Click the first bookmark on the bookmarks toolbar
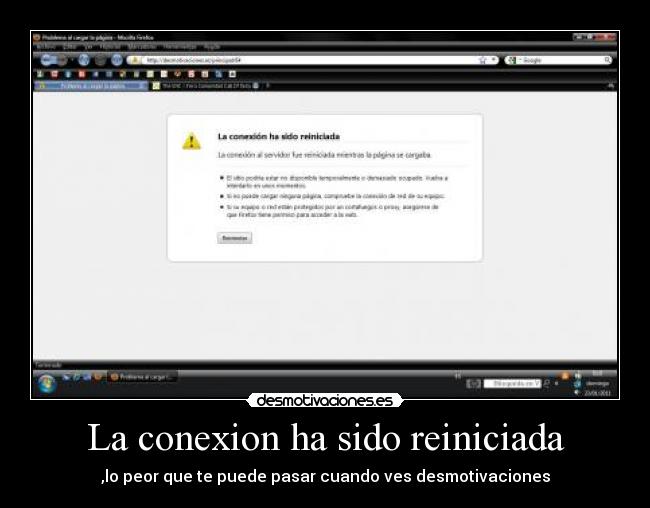 [40, 74]
